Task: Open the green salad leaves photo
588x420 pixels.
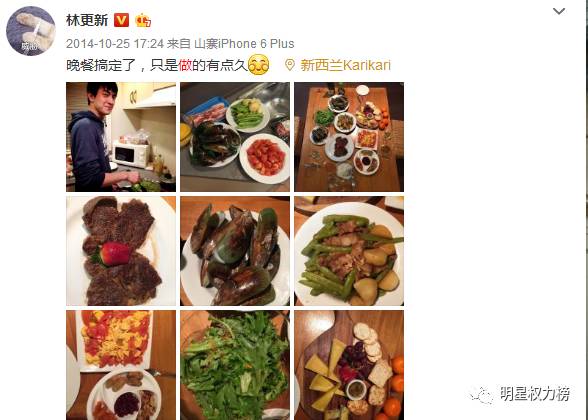Action: point(235,365)
